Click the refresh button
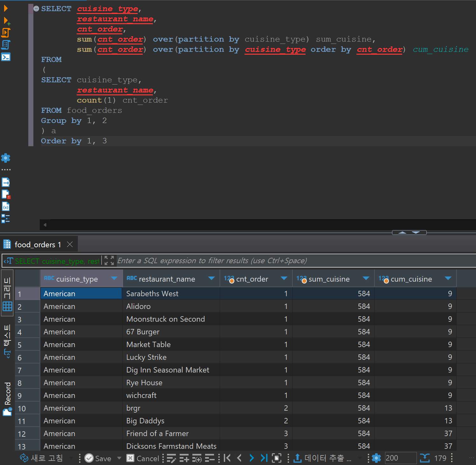 (41, 458)
